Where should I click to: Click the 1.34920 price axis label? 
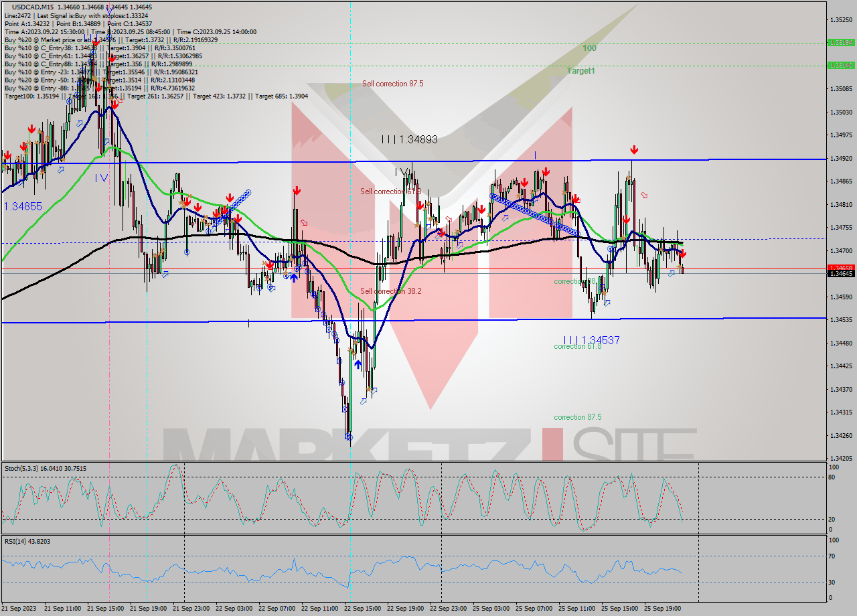point(840,158)
